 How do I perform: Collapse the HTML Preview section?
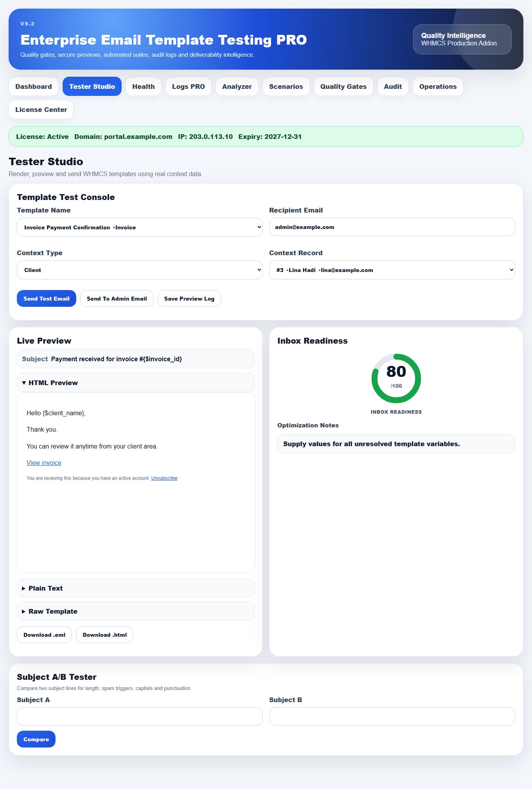(136, 383)
